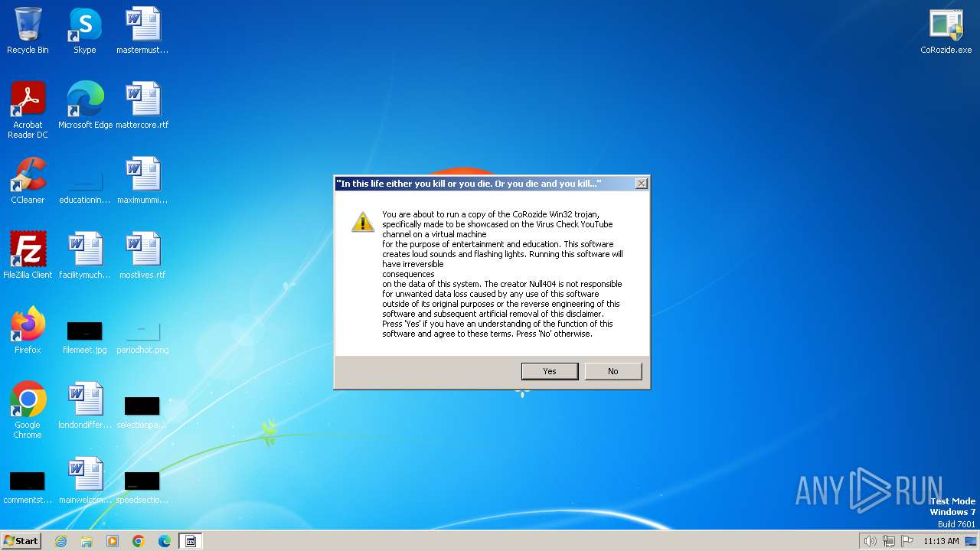Viewport: 980px width, 551px height.
Task: Open the clock showing 11:13 AM
Action: [941, 541]
